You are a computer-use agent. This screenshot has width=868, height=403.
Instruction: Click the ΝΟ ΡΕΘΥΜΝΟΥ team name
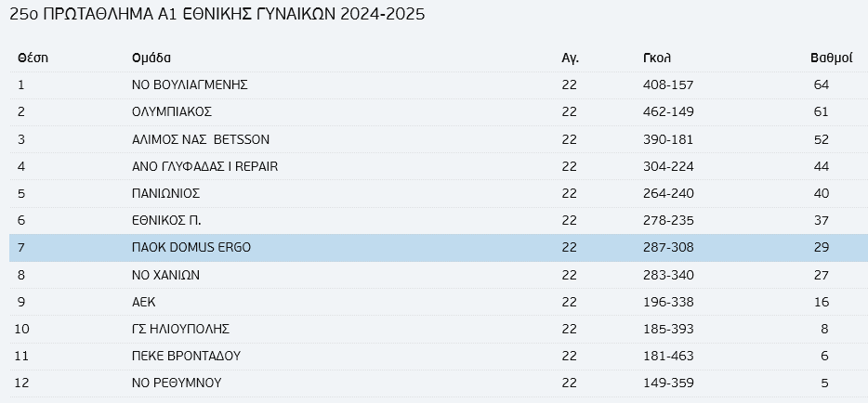click(177, 383)
